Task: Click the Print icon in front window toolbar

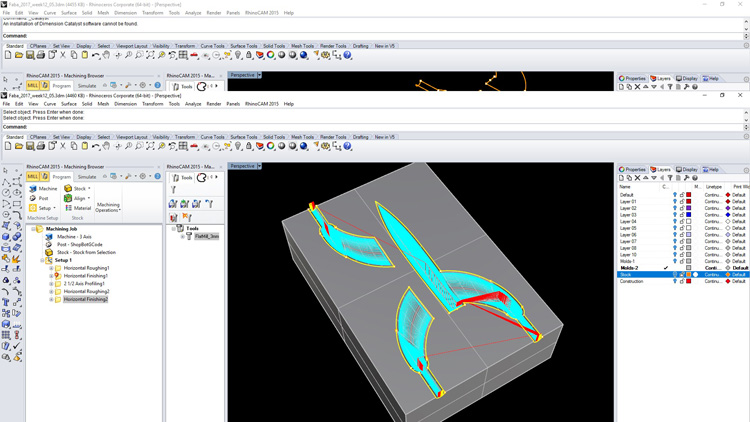Action: pos(41,146)
